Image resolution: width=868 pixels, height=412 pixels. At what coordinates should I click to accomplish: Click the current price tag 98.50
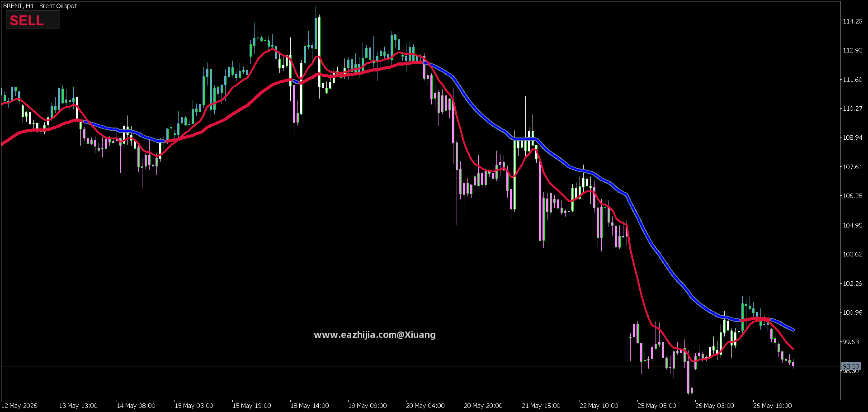[851, 366]
